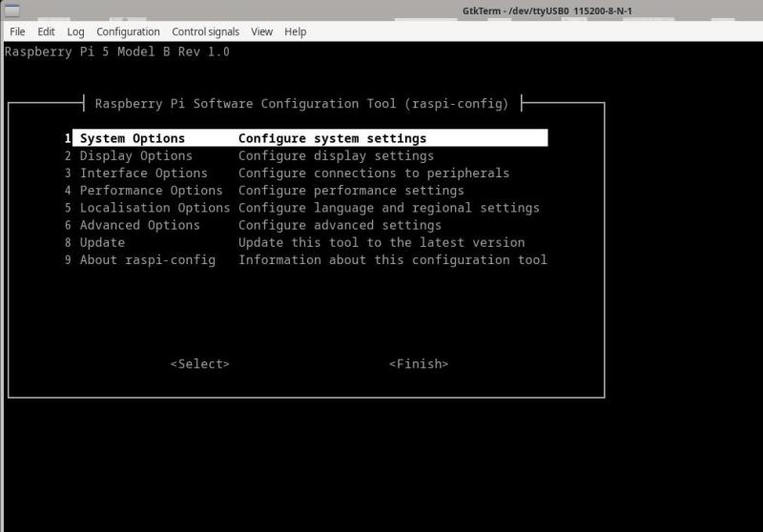Select Localisation Options entry
The image size is (763, 532).
coord(155,208)
